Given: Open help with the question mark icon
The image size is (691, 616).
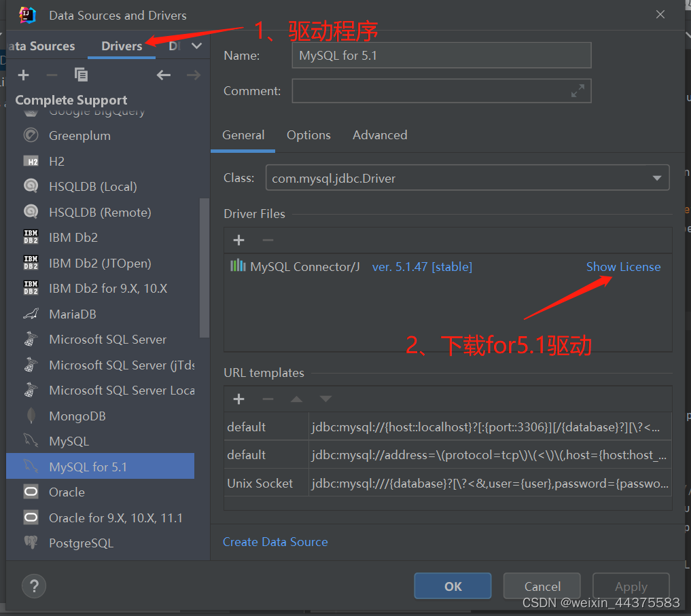Looking at the screenshot, I should click(x=34, y=586).
